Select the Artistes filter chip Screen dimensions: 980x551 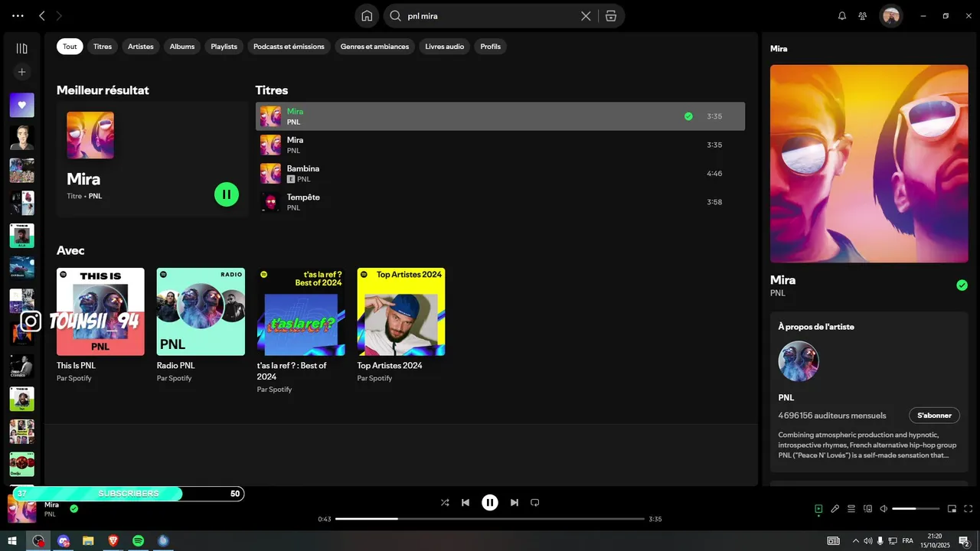point(141,47)
